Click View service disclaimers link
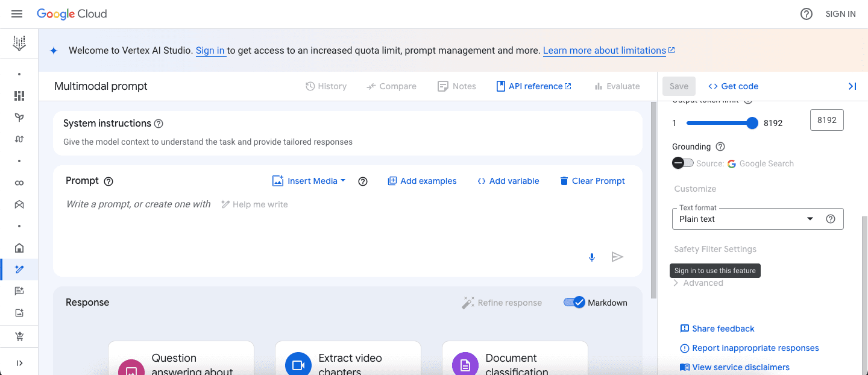The width and height of the screenshot is (868, 375). (x=734, y=367)
